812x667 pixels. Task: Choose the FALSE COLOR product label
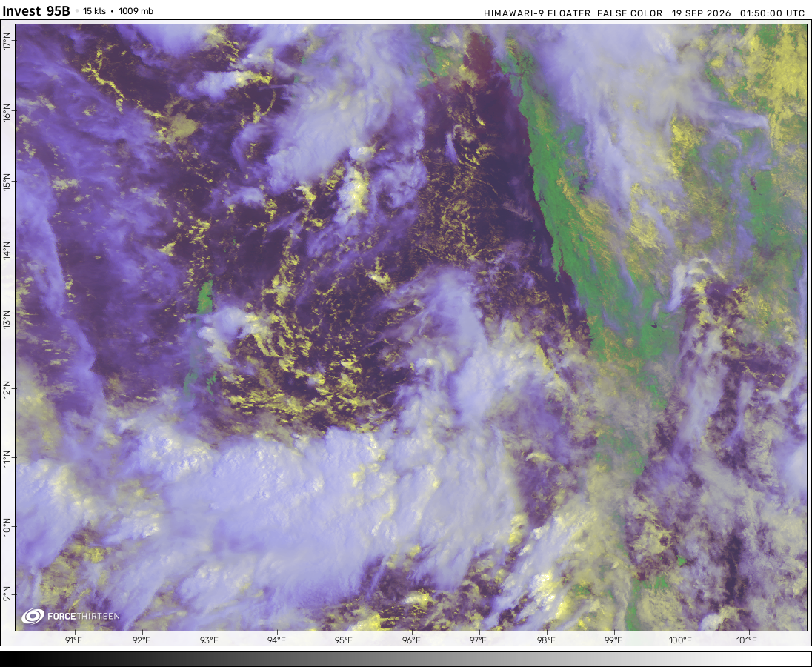point(630,13)
